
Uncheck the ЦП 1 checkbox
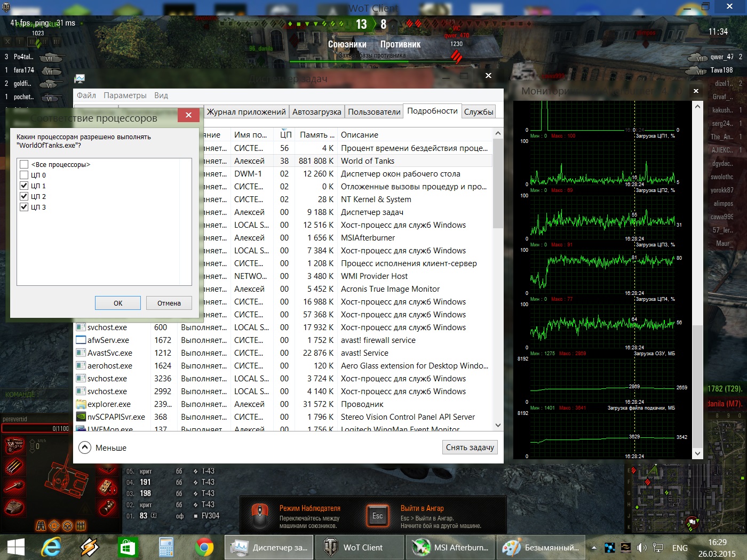pyautogui.click(x=24, y=186)
